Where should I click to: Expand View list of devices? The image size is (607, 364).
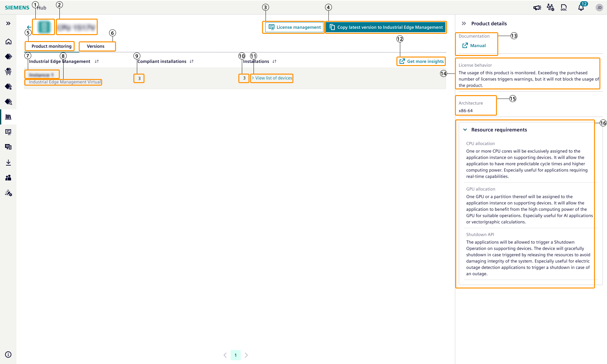(x=272, y=78)
